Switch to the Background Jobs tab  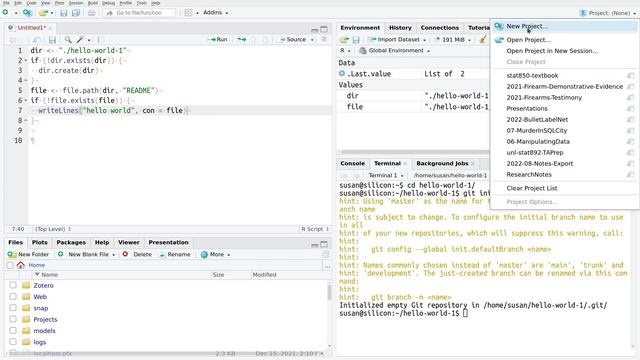(x=442, y=163)
